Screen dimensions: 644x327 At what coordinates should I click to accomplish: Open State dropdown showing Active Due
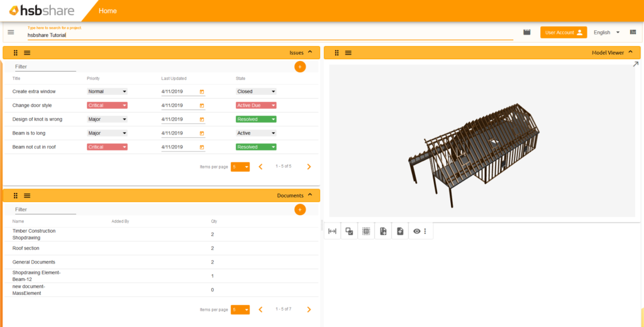(x=257, y=106)
